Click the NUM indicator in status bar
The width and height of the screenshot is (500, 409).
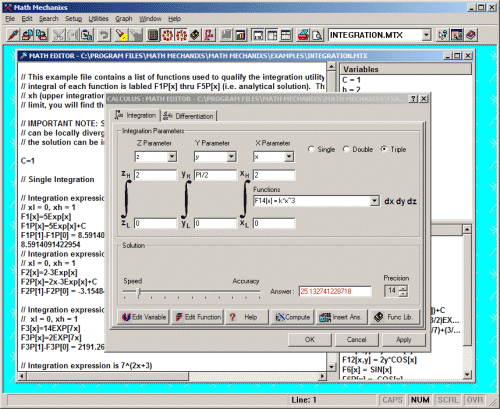tap(420, 400)
